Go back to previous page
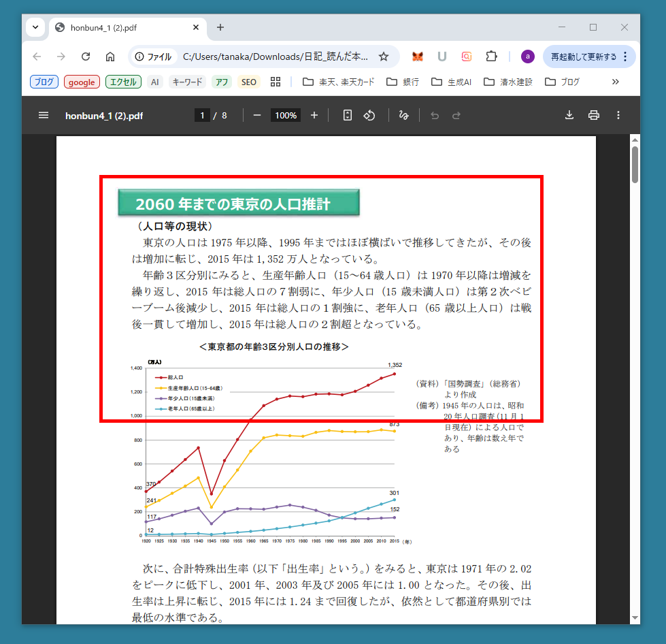 37,57
